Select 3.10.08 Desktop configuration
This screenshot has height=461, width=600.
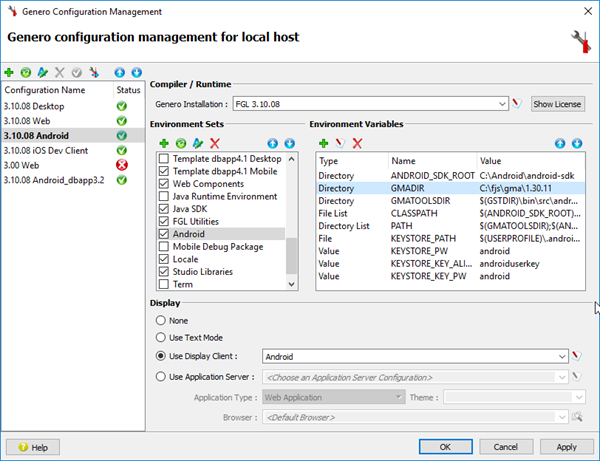tap(73, 106)
